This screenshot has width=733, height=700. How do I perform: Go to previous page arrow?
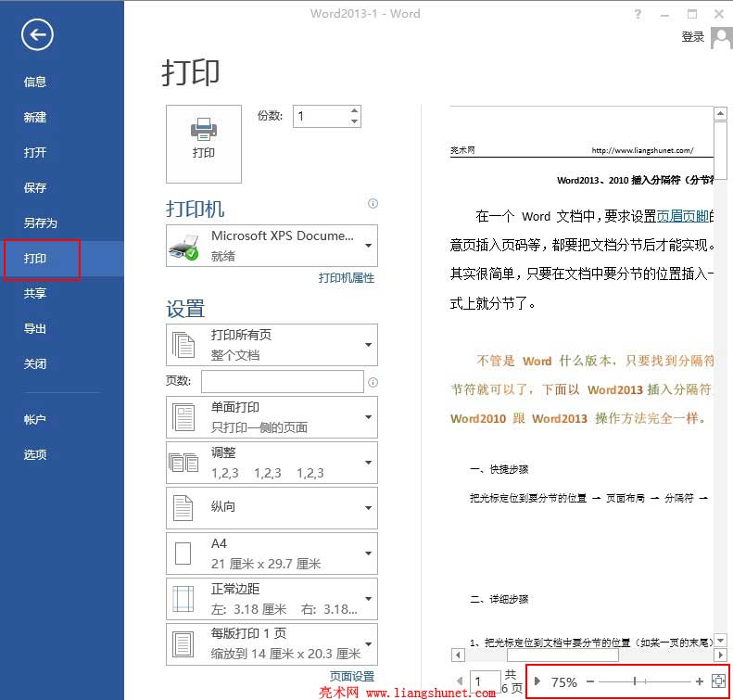coord(460,681)
